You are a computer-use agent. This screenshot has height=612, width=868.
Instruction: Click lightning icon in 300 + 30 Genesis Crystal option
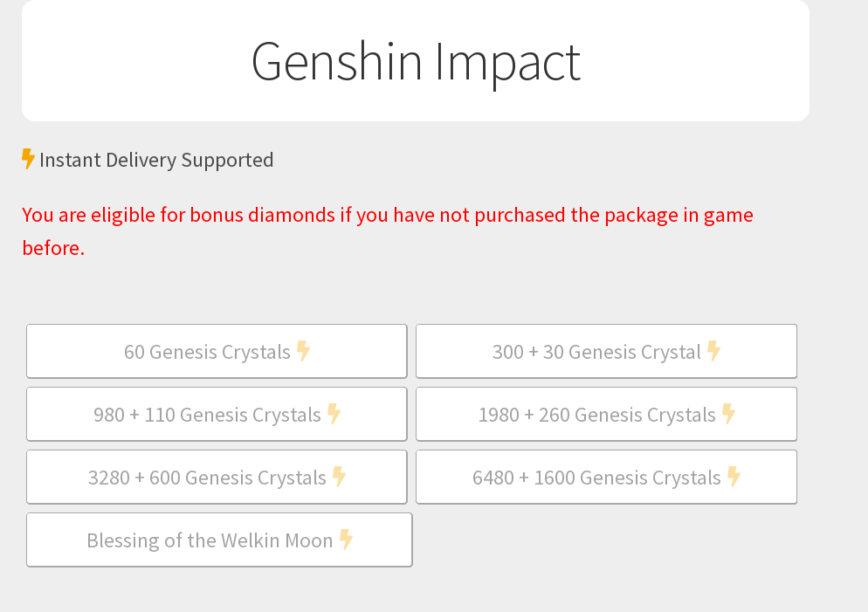tap(713, 351)
